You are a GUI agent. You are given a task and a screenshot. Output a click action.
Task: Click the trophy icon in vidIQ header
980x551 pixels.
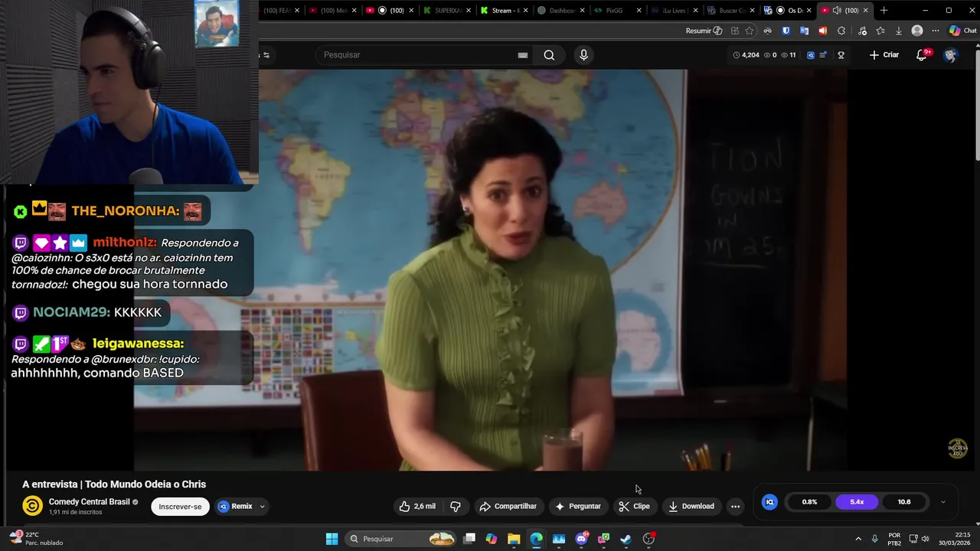(x=841, y=55)
